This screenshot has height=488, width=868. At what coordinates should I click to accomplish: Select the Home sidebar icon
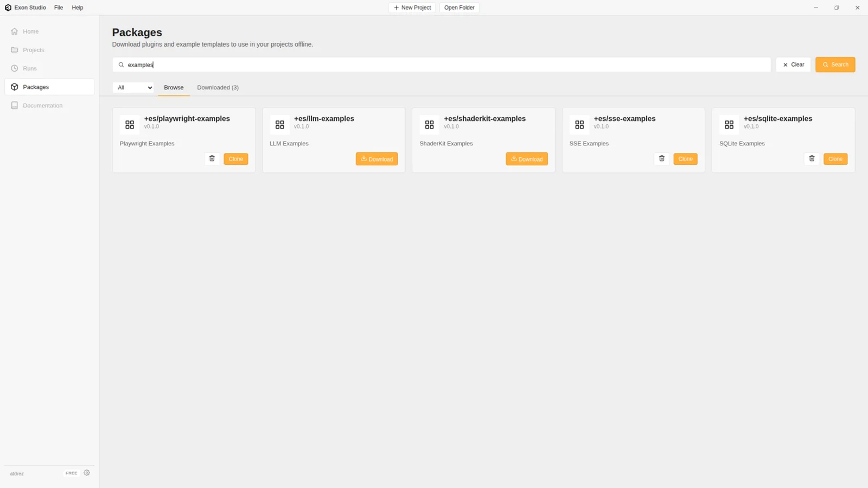coord(15,31)
